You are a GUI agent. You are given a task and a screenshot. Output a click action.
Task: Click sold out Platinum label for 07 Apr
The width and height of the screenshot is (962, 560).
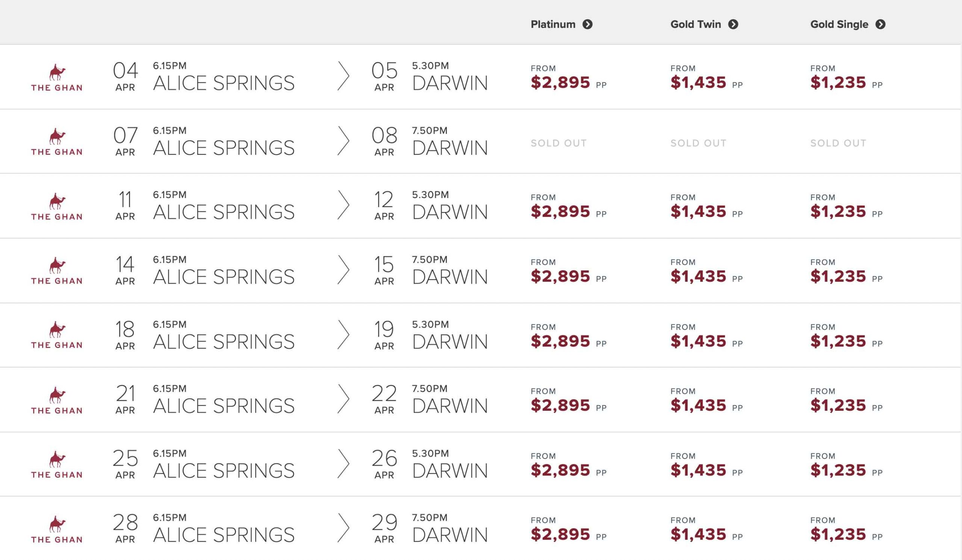click(558, 143)
